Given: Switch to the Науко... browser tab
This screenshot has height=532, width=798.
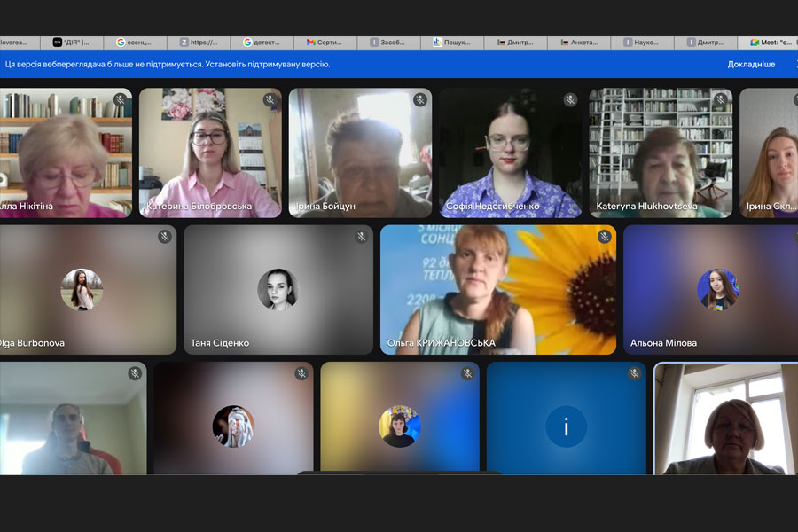Looking at the screenshot, I should (x=642, y=43).
